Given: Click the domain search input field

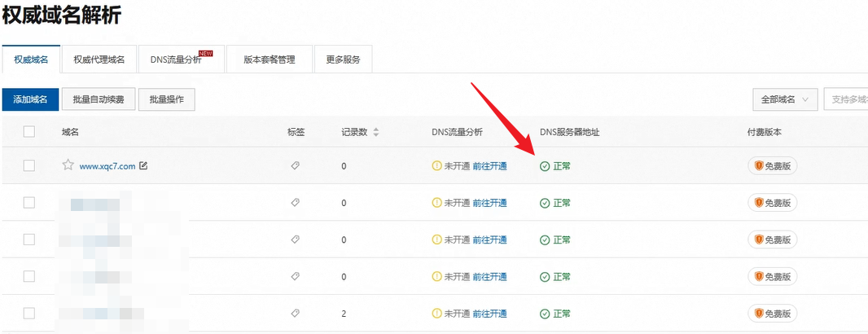Looking at the screenshot, I should coord(846,99).
